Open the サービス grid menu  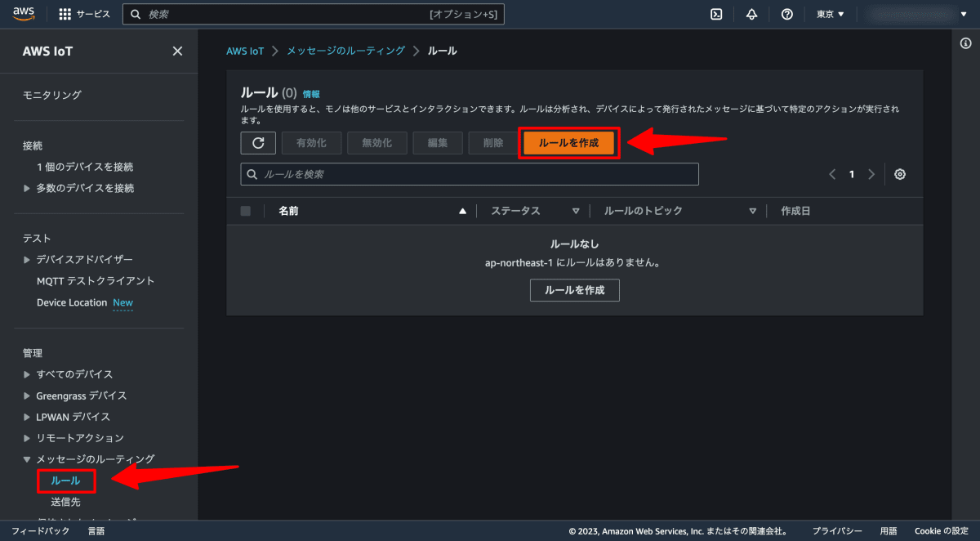coord(85,14)
